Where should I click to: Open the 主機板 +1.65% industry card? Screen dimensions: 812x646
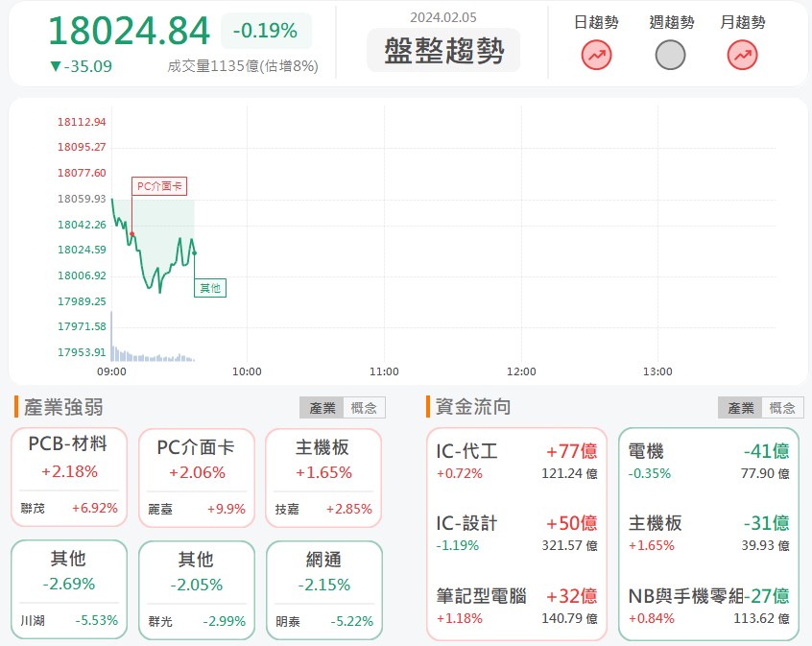pyautogui.click(x=323, y=478)
